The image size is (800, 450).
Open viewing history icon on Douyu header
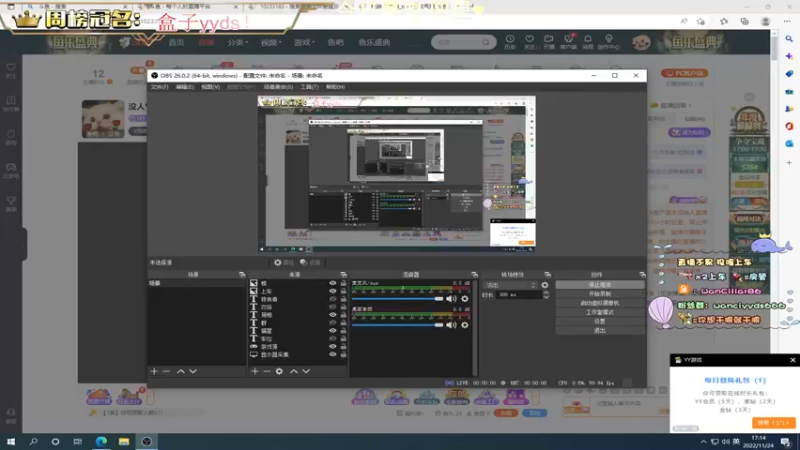tap(510, 42)
